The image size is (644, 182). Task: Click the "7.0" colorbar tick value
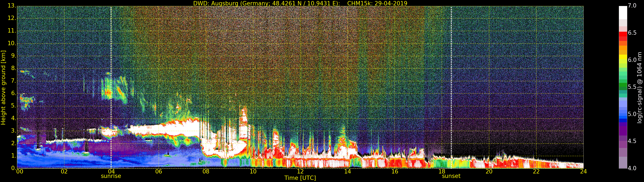point(632,6)
